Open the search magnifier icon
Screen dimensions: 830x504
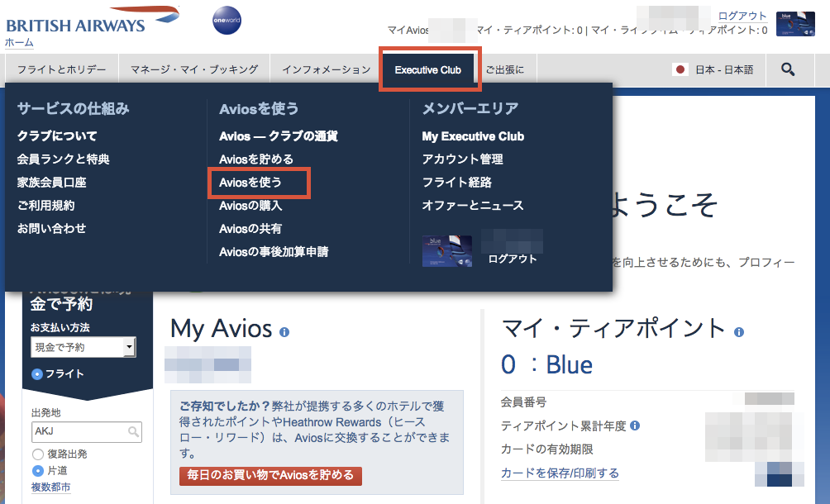coord(788,69)
